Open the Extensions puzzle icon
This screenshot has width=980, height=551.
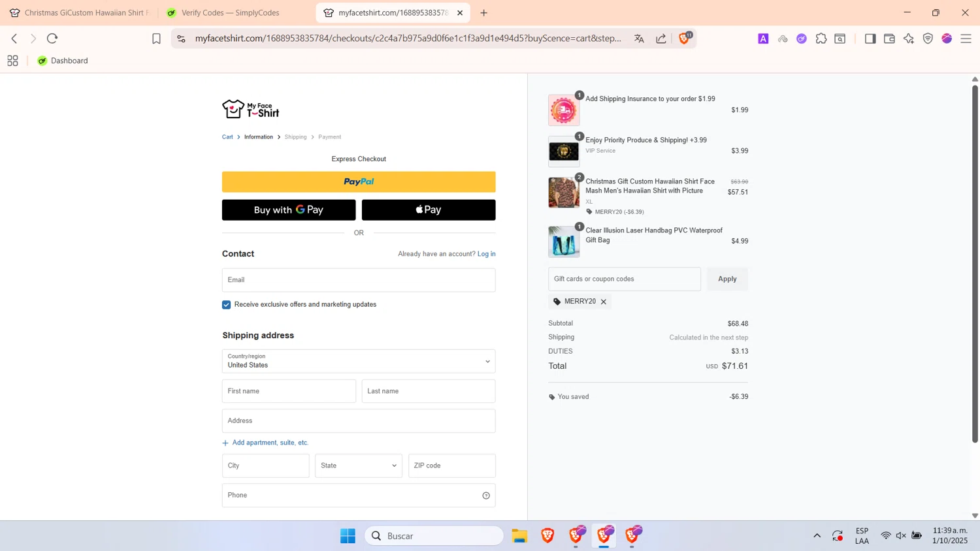[821, 39]
